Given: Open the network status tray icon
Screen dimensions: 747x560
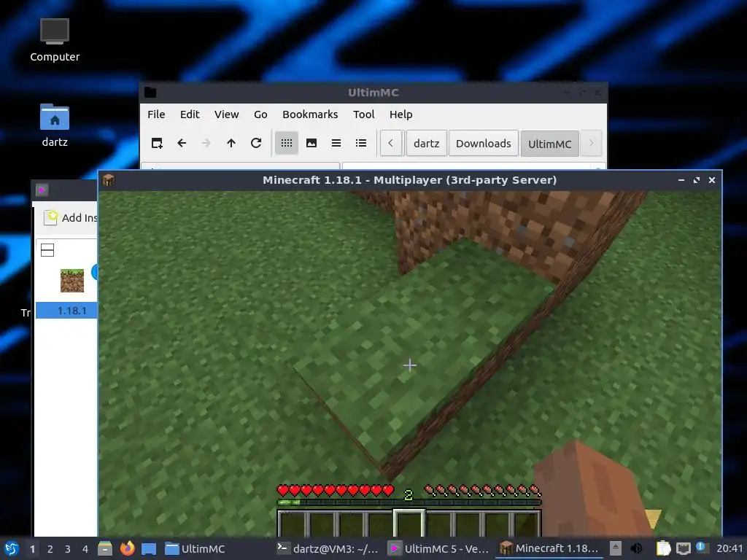Looking at the screenshot, I should [x=683, y=548].
